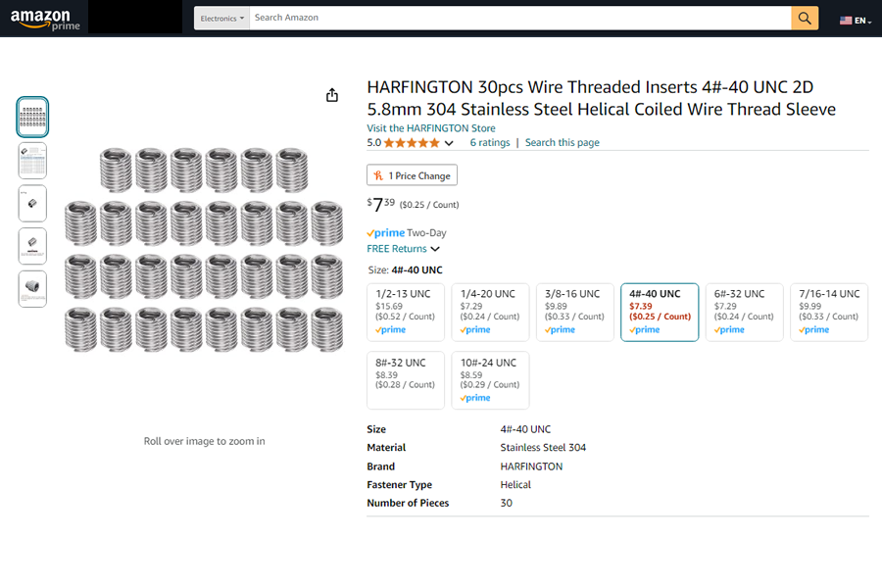The height and width of the screenshot is (588, 882).
Task: Click the prime Two-Day shipping badge
Action: [x=406, y=233]
